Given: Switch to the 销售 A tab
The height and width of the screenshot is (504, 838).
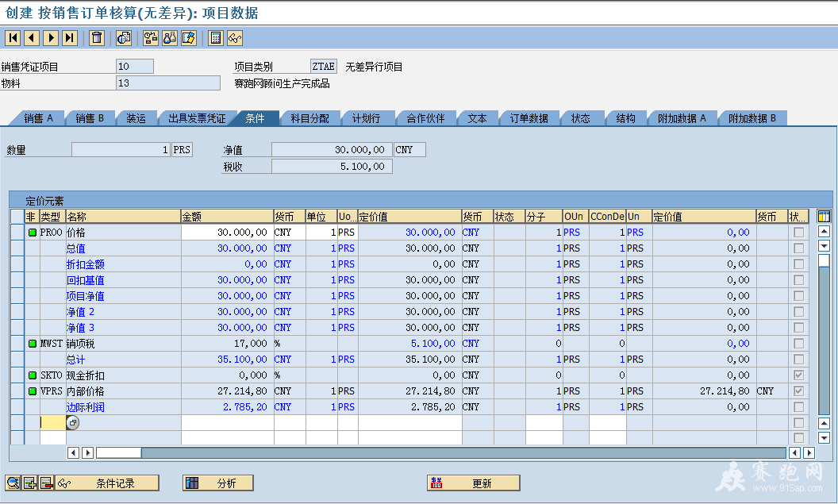Looking at the screenshot, I should tap(38, 118).
